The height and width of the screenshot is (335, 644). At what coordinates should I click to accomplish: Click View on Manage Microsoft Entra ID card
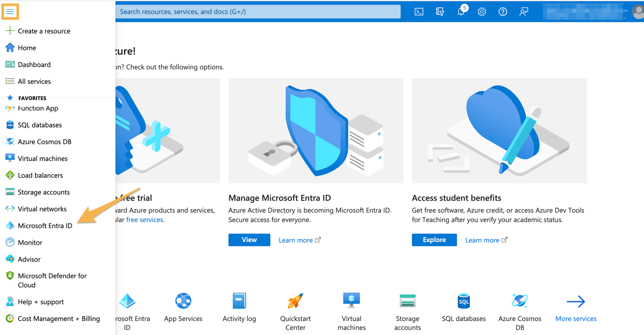[249, 240]
